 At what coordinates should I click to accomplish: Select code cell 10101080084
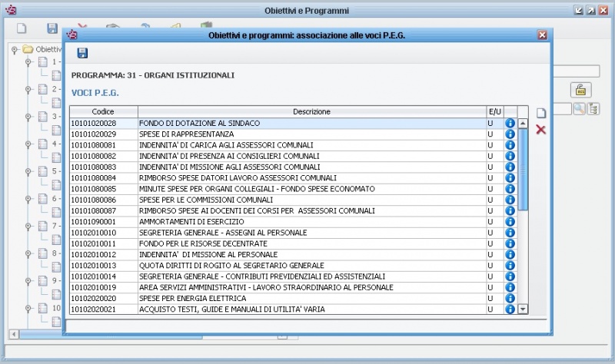click(104, 178)
